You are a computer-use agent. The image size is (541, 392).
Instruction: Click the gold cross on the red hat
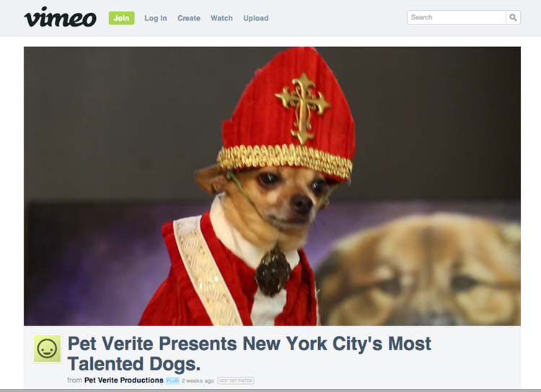(x=303, y=107)
